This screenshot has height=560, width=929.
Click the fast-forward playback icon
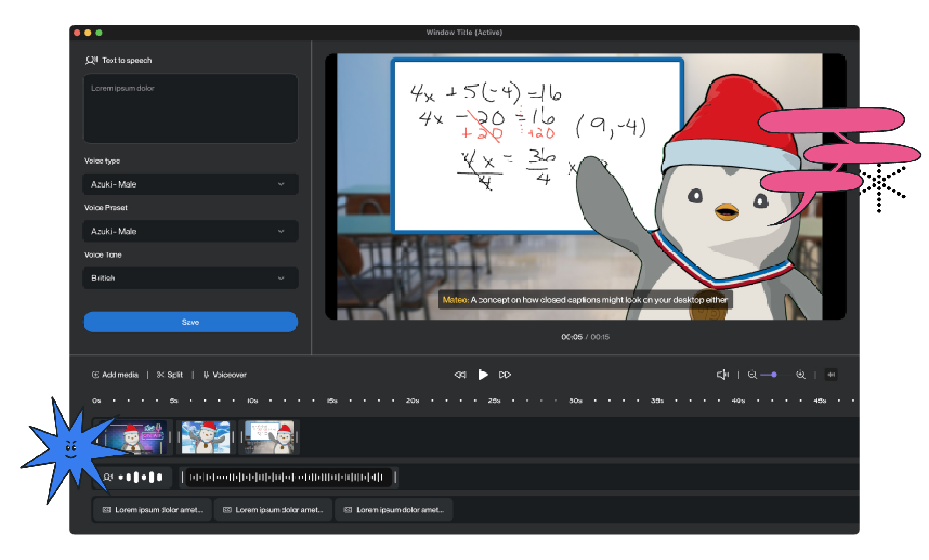(505, 375)
